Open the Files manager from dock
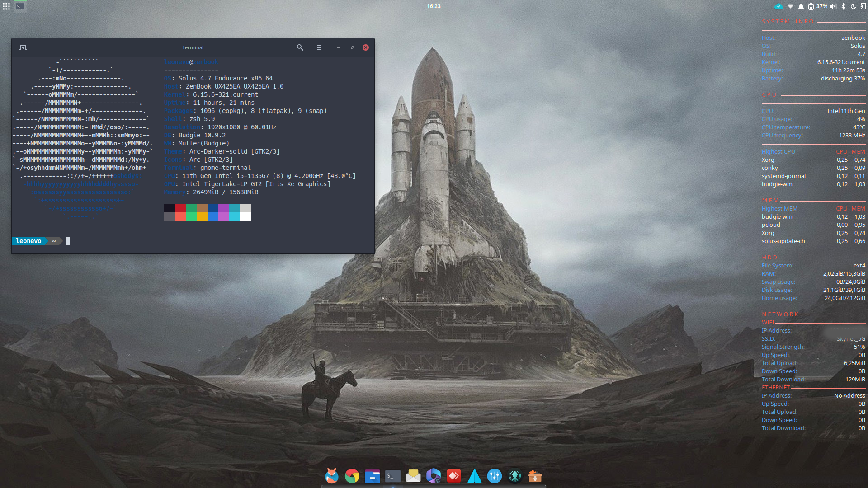Screen dimensions: 868x488 [373, 476]
